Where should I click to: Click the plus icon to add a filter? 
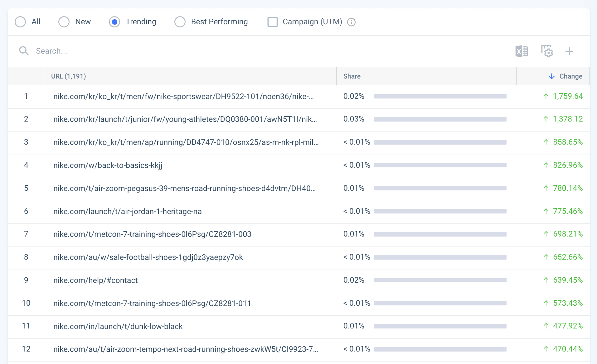click(570, 51)
